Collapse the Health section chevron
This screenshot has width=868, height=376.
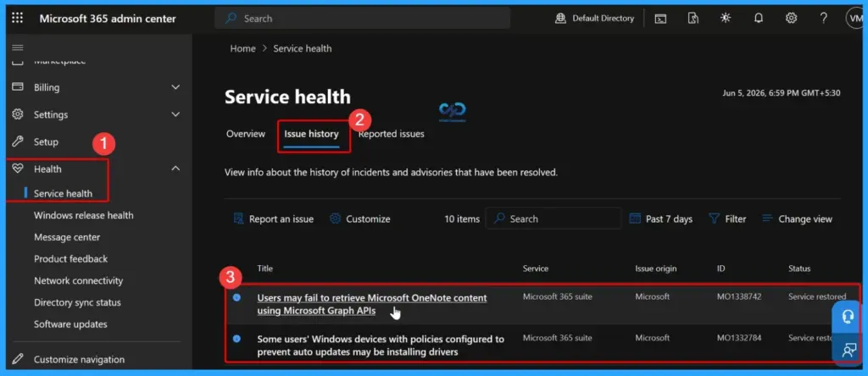click(x=175, y=168)
